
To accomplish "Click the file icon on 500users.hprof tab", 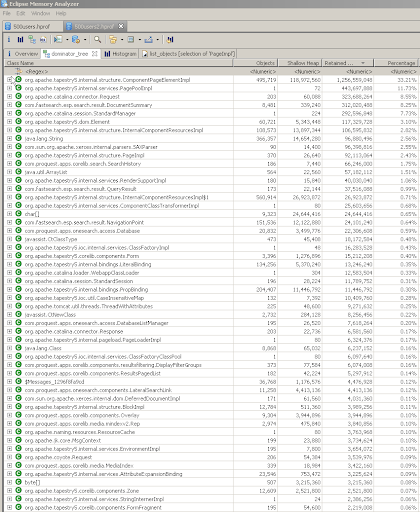I will pos(8,26).
